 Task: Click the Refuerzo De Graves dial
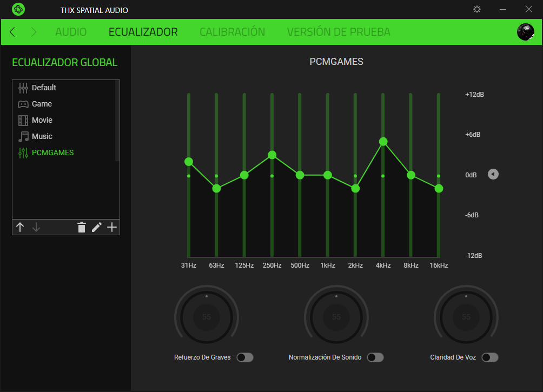pos(207,317)
